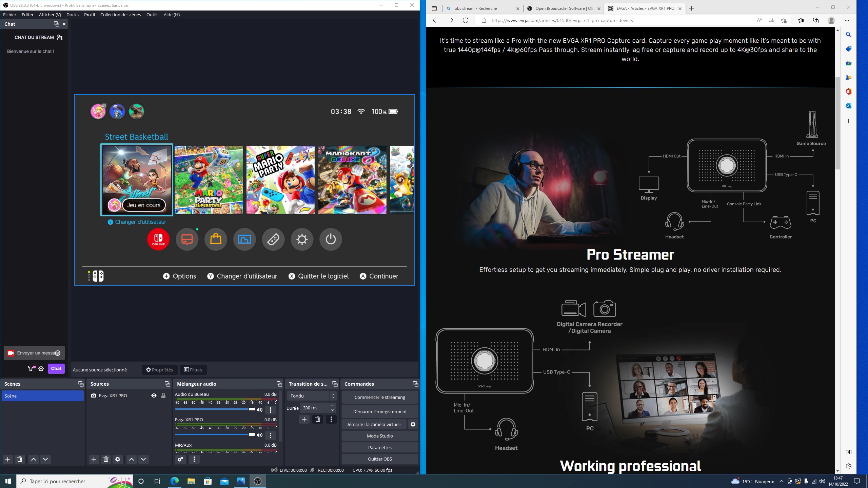Move source down in Sources panel

[143, 459]
